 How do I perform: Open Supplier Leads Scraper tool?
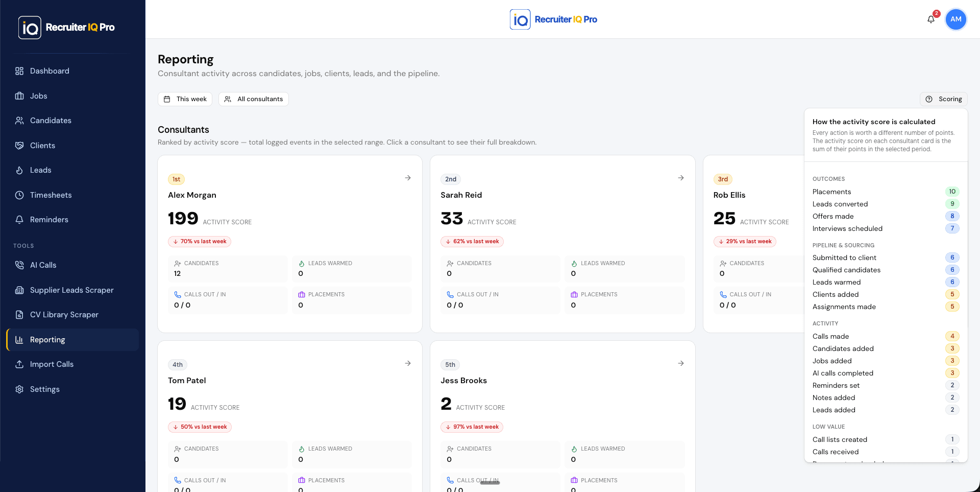(72, 290)
